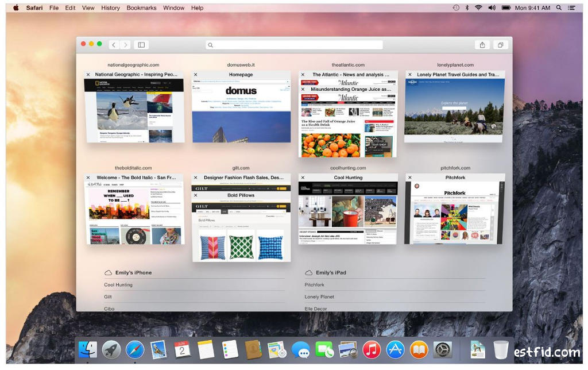Open System Preferences from the Dock
Viewport: 588px width, 370px height.
pyautogui.click(x=443, y=350)
